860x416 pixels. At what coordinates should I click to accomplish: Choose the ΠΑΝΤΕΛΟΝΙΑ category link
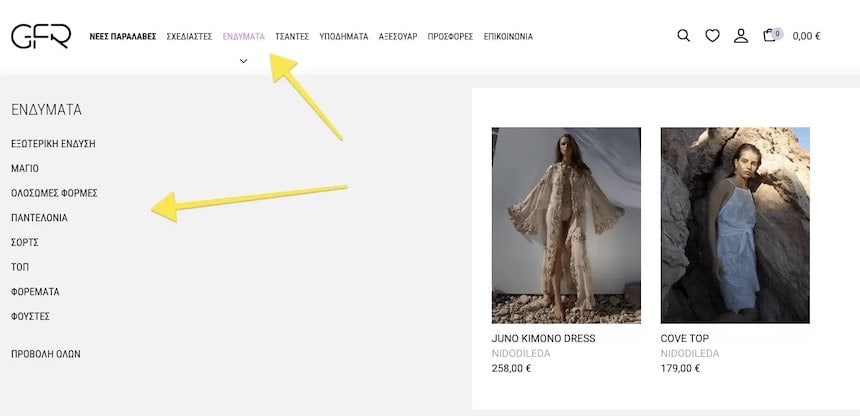click(x=39, y=218)
